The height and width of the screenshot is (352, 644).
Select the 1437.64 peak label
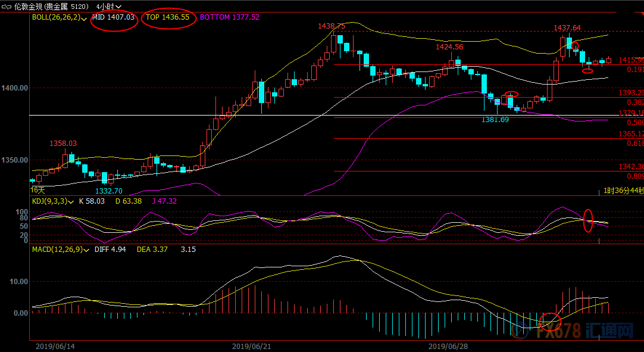[567, 27]
